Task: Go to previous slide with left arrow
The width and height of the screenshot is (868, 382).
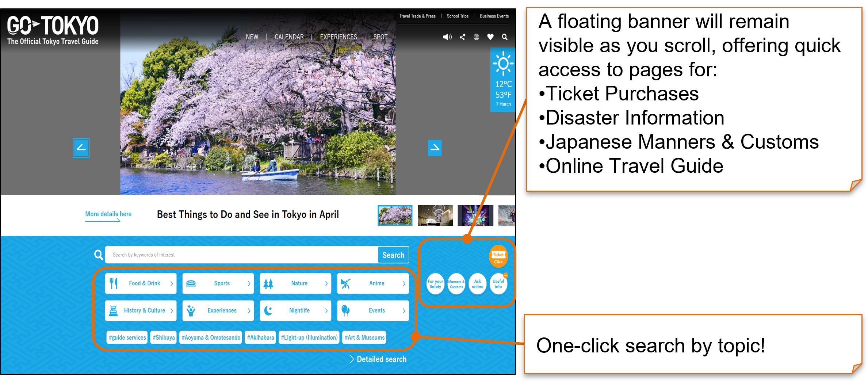Action: pyautogui.click(x=81, y=148)
